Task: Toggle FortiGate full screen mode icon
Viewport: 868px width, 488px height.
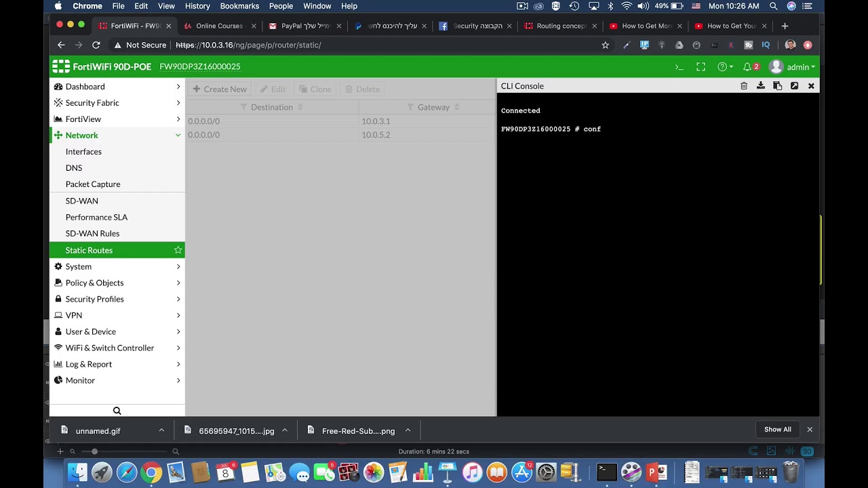Action: 701,66
